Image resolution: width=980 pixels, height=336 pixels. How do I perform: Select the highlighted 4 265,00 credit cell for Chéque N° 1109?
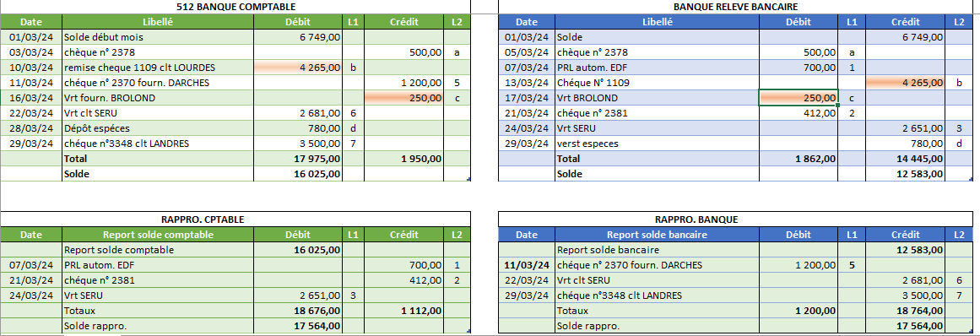(x=906, y=83)
